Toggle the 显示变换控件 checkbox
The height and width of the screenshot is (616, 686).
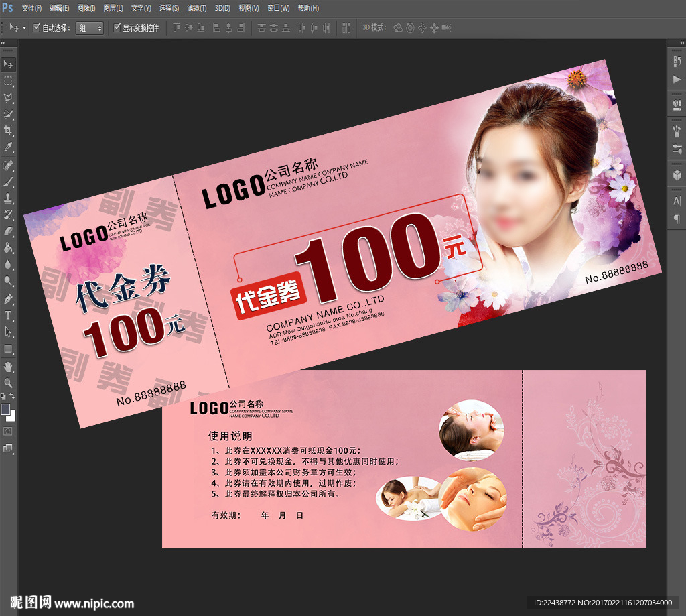117,27
